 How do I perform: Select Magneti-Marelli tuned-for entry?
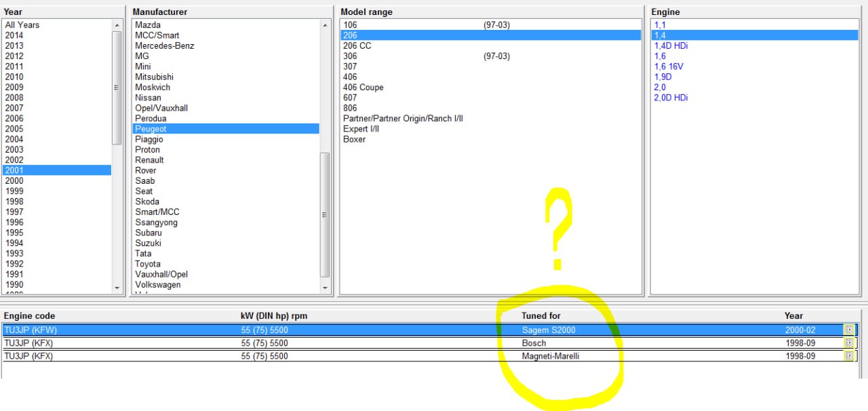(x=551, y=356)
